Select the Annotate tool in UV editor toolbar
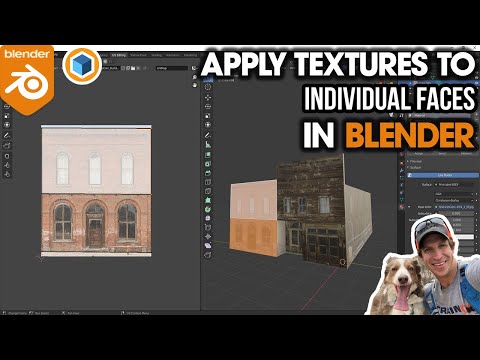Viewport: 480px width, 360px height. 7,135
